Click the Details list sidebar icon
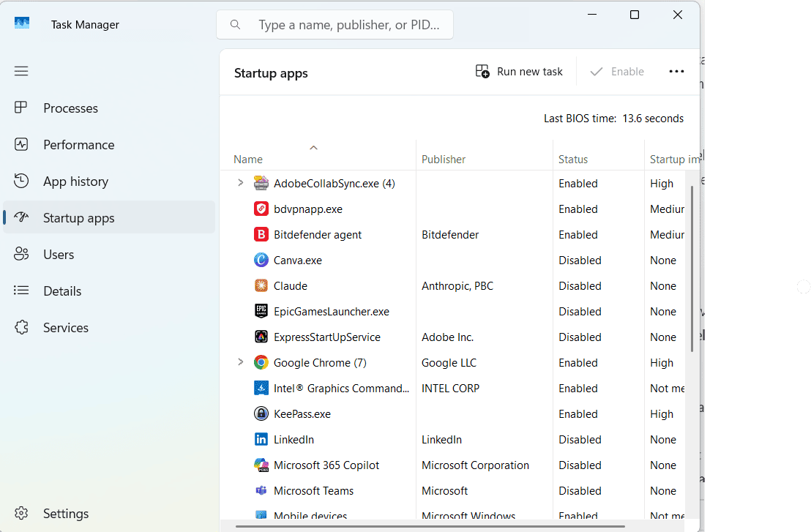The height and width of the screenshot is (532, 811). pyautogui.click(x=21, y=290)
